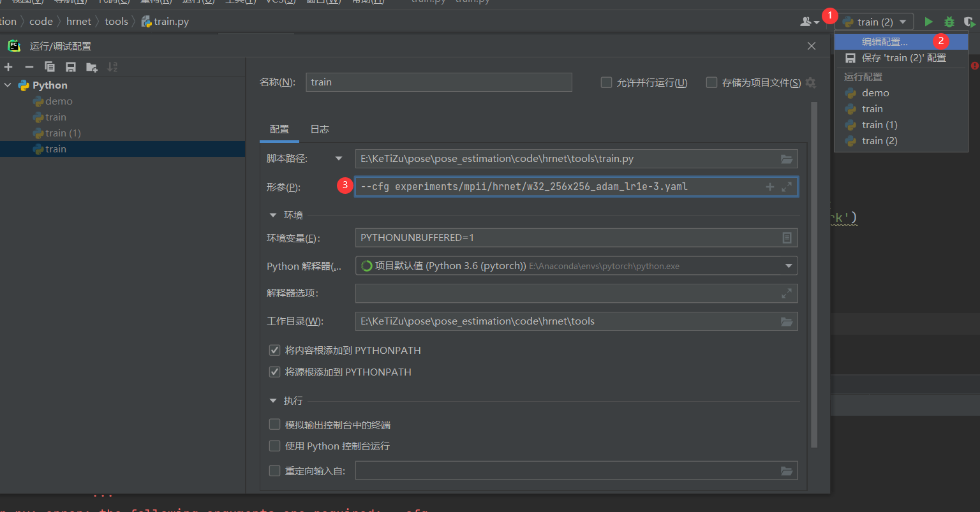Open the Python 解释器 dropdown

[790, 266]
